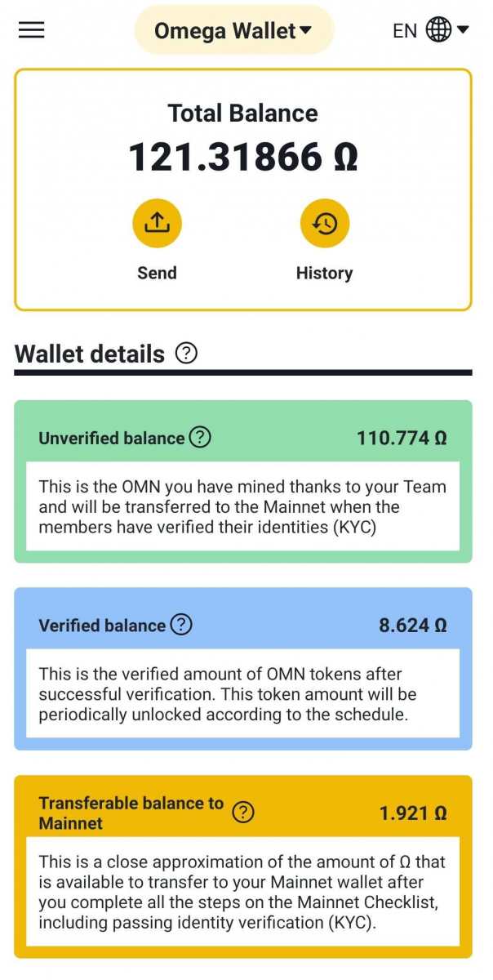Show Unverified balance help tooltip

pyautogui.click(x=200, y=438)
